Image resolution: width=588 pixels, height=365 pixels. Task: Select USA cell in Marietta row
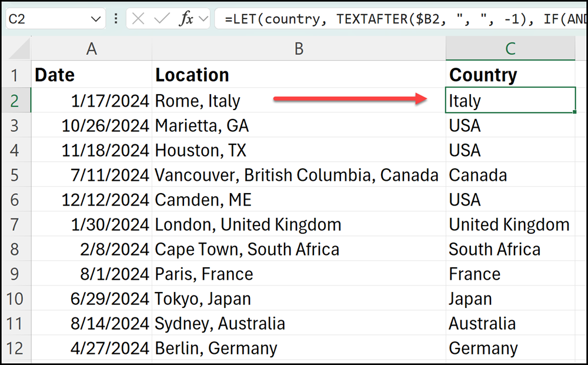[x=510, y=125]
